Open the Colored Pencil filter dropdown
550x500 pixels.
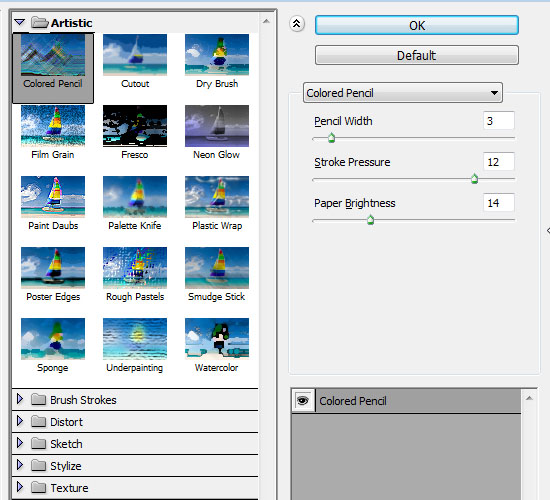[403, 93]
